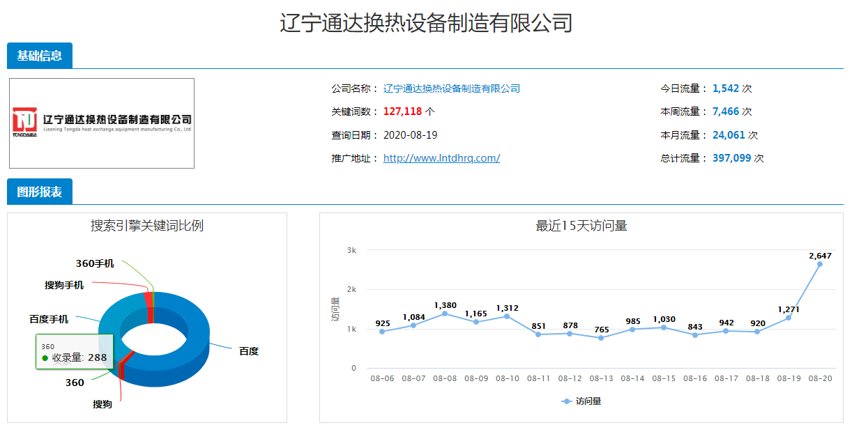Click the Liaoning Tongda company logo image
The width and height of the screenshot is (868, 432).
tap(102, 123)
